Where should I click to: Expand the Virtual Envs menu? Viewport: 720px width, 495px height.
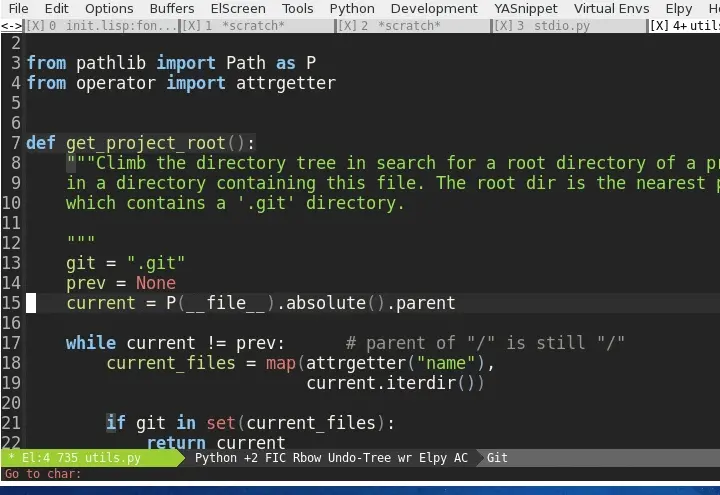tap(611, 8)
